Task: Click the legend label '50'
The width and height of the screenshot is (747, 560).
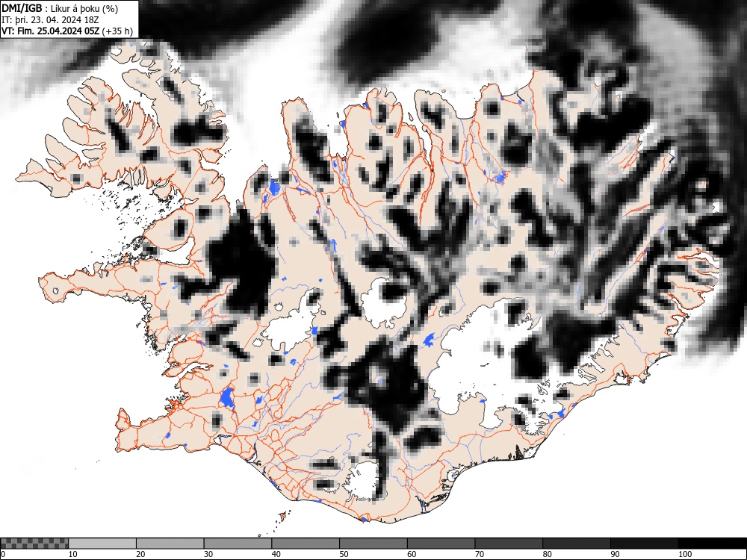Action: pyautogui.click(x=344, y=554)
